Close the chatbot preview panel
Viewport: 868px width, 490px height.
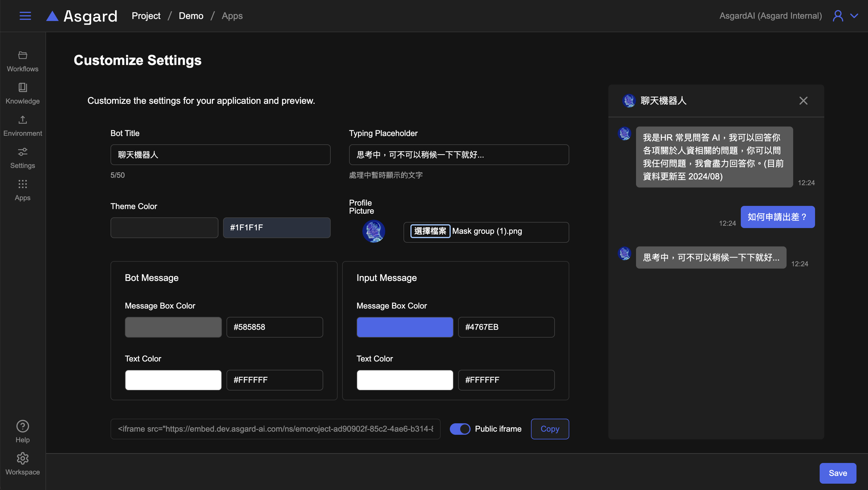click(x=803, y=101)
